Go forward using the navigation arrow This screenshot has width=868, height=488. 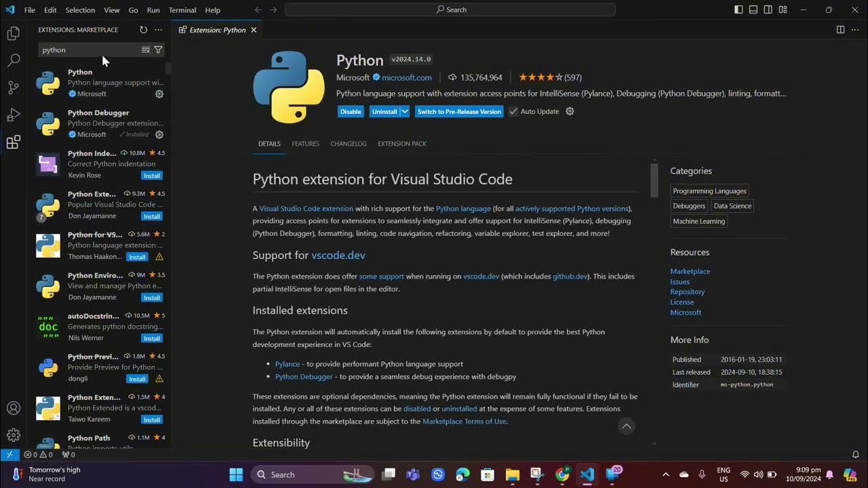273,9
